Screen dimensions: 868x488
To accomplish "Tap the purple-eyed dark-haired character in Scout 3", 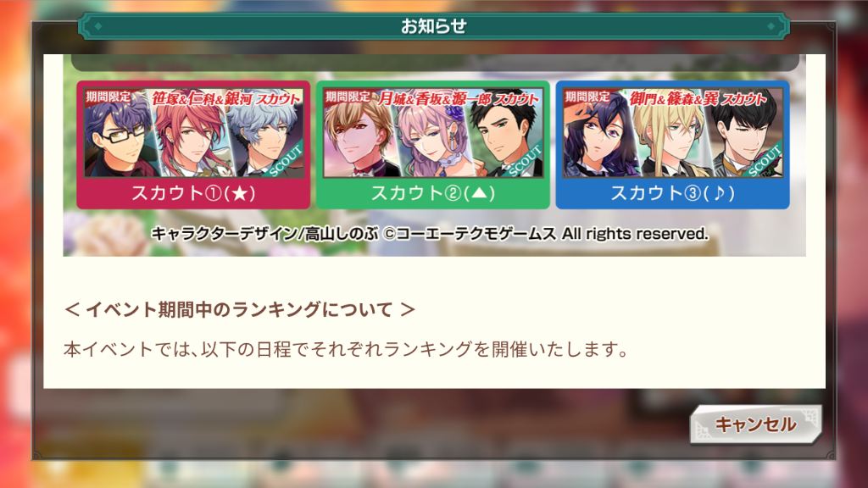I will coord(598,138).
